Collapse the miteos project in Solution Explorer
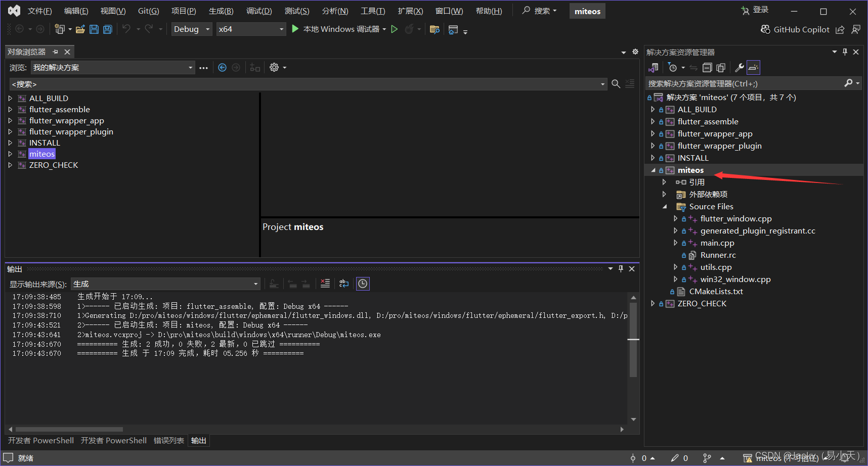The height and width of the screenshot is (466, 868). [x=653, y=170]
